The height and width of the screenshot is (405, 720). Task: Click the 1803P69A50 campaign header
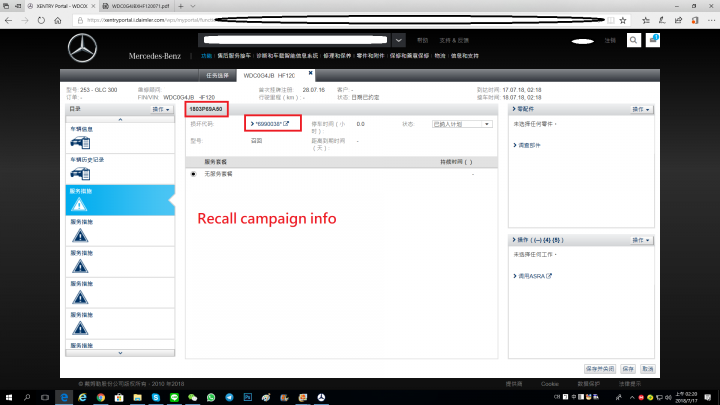tap(206, 109)
